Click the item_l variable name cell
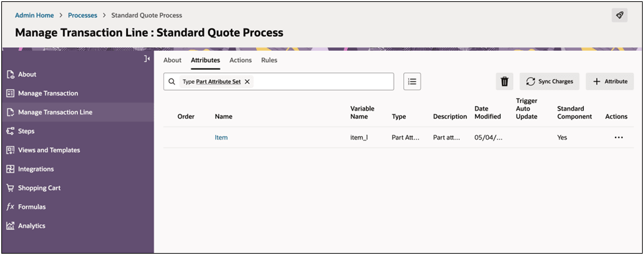 [358, 137]
